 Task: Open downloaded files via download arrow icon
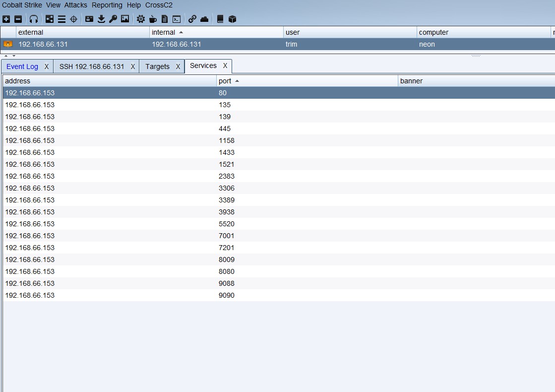tap(101, 19)
